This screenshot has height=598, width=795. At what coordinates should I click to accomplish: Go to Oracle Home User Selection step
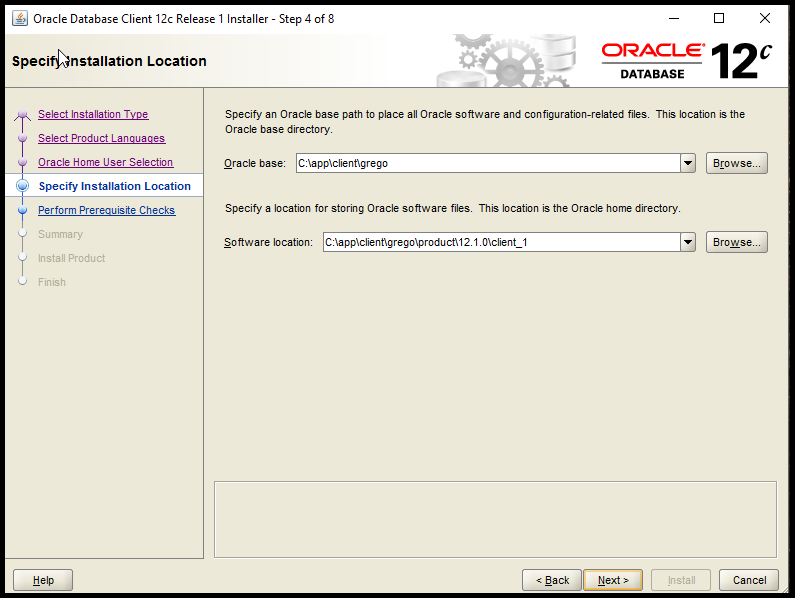coord(105,162)
